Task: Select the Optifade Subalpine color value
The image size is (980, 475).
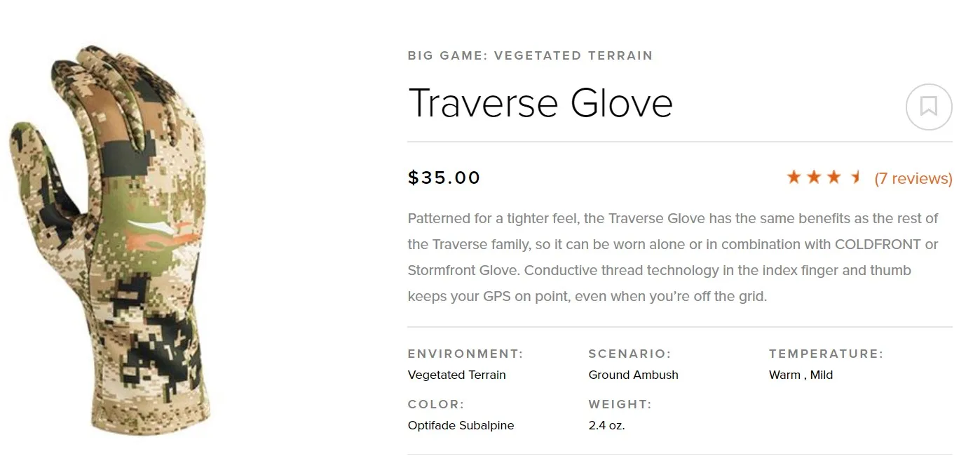Action: click(461, 425)
